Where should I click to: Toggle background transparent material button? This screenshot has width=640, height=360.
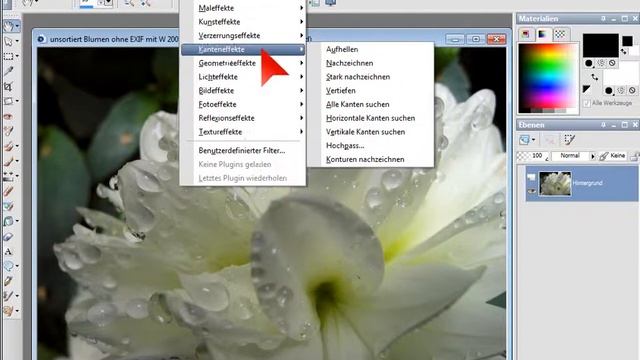pos(632,90)
